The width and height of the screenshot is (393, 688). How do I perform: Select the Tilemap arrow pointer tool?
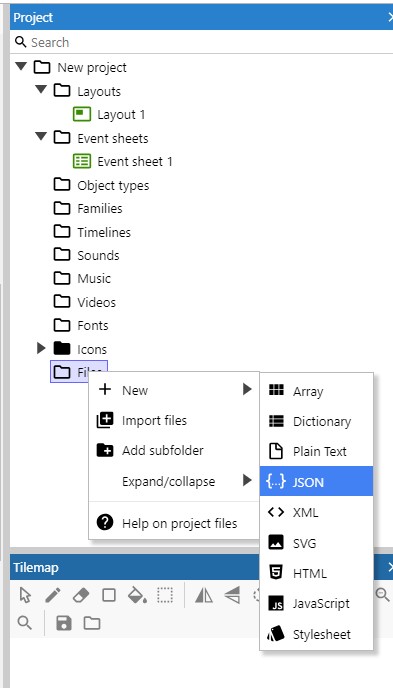(25, 595)
